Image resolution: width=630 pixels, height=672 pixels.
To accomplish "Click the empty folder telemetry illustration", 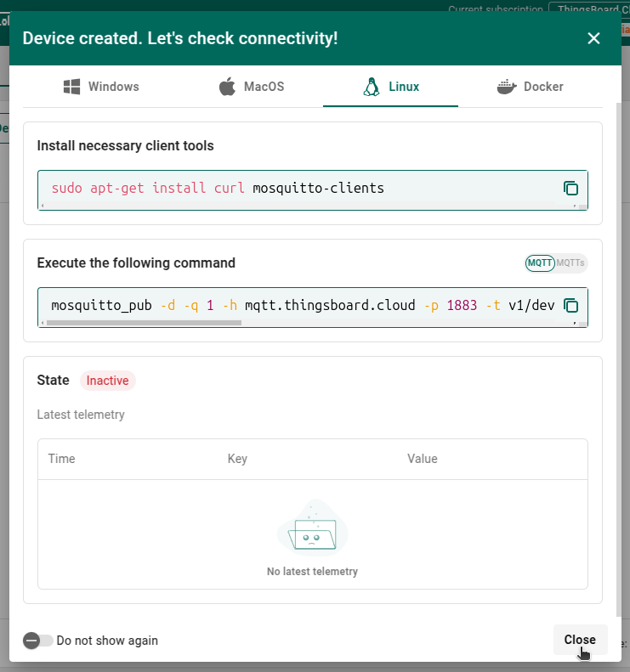I will (x=312, y=528).
